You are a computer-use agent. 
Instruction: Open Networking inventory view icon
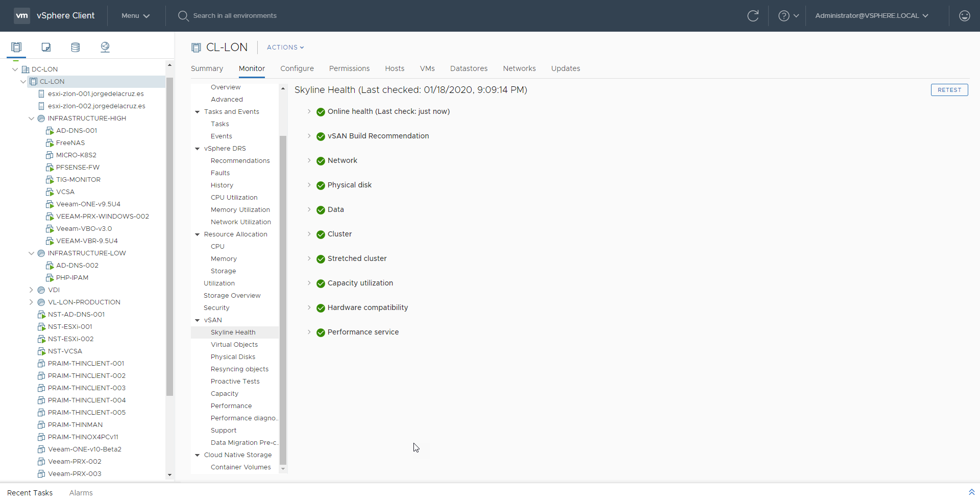(105, 47)
